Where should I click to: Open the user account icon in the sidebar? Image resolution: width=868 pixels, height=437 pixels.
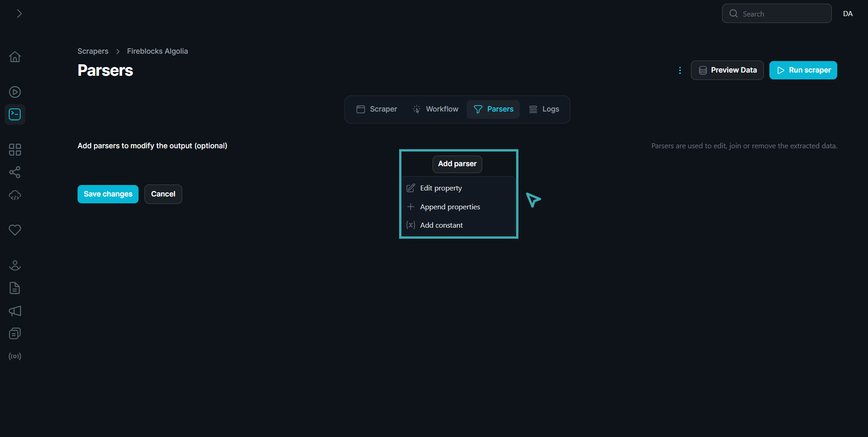(x=15, y=265)
